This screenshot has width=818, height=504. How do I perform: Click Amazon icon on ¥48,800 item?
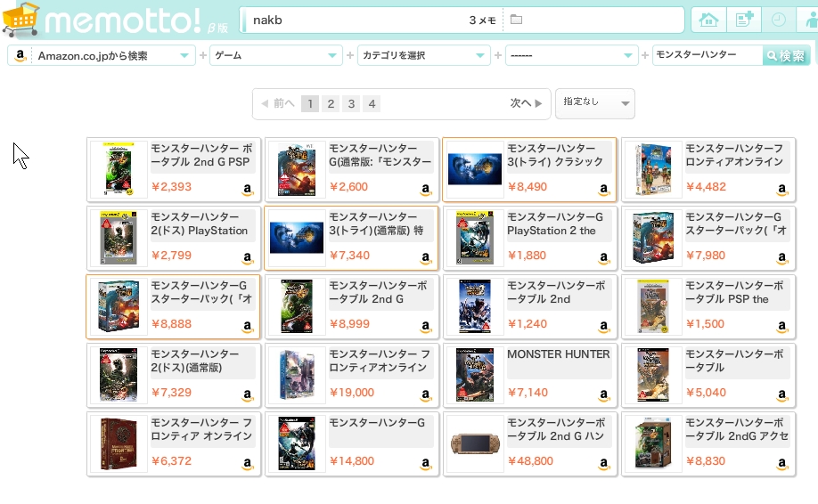tap(604, 463)
